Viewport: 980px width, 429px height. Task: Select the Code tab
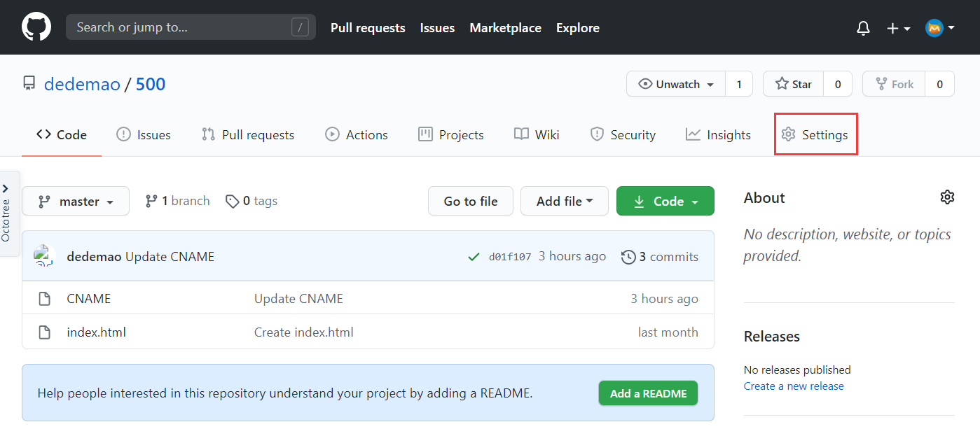(62, 135)
